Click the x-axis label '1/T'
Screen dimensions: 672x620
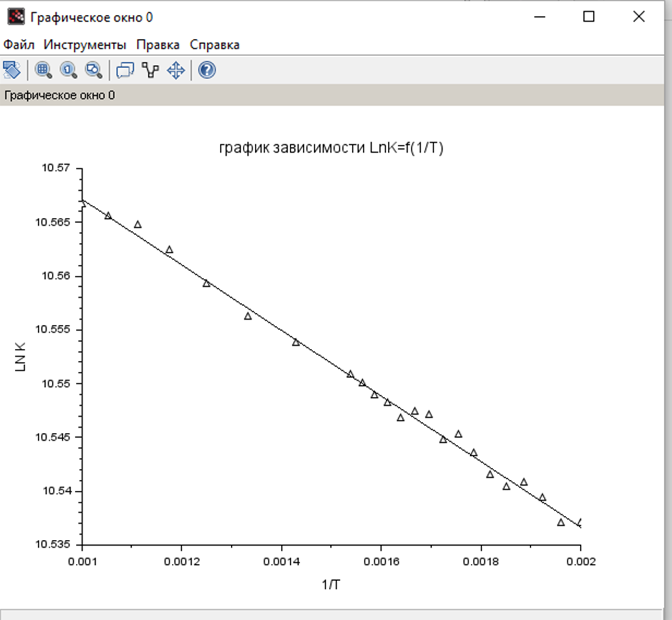[331, 585]
